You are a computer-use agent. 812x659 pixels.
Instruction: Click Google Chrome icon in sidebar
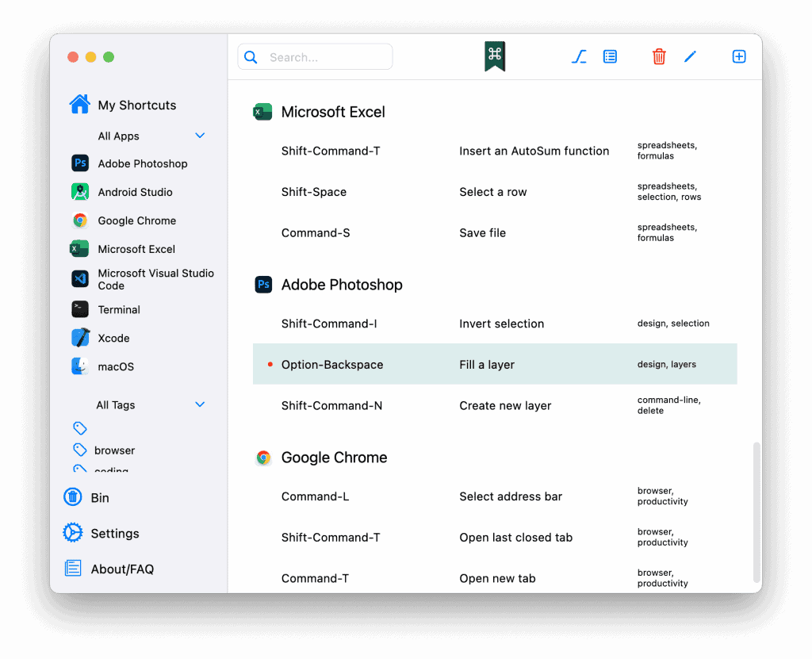click(80, 220)
